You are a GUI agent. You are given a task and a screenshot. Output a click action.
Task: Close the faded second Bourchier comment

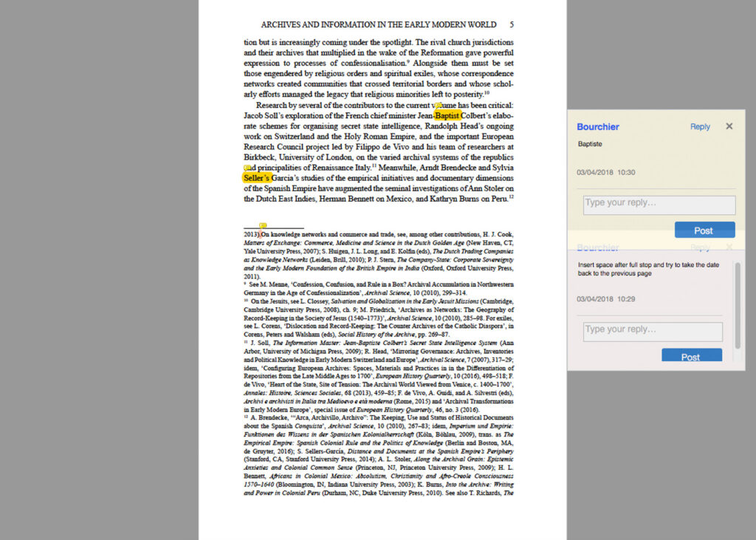729,247
